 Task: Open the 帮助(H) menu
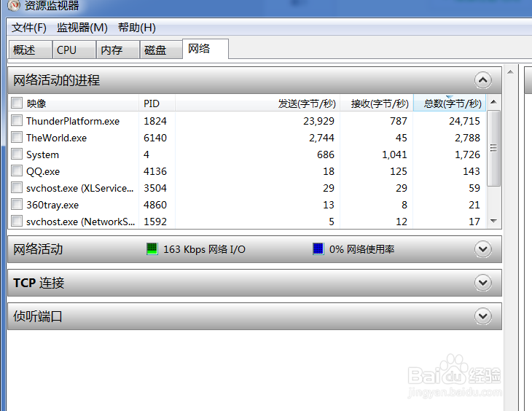coord(137,28)
